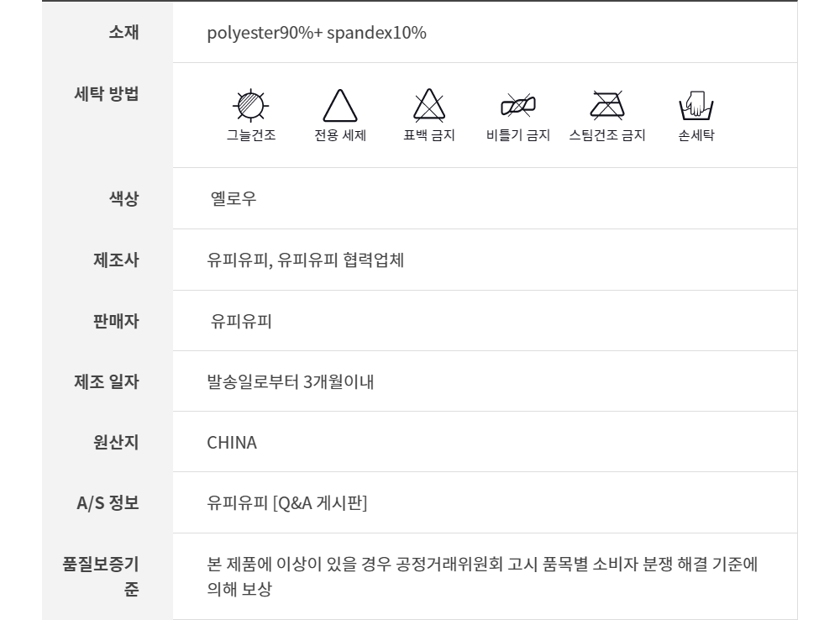Click the 표백 금지 caption text
840x620 pixels.
click(x=429, y=135)
